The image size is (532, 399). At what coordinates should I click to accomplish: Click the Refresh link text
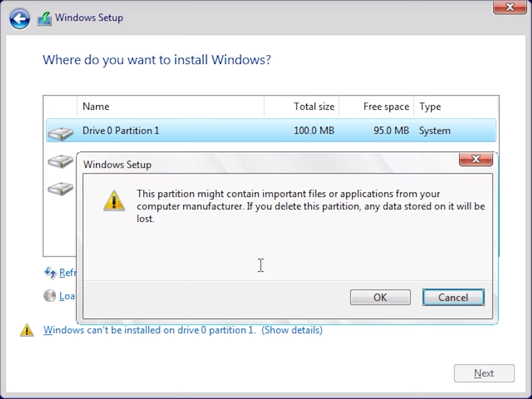click(x=67, y=273)
